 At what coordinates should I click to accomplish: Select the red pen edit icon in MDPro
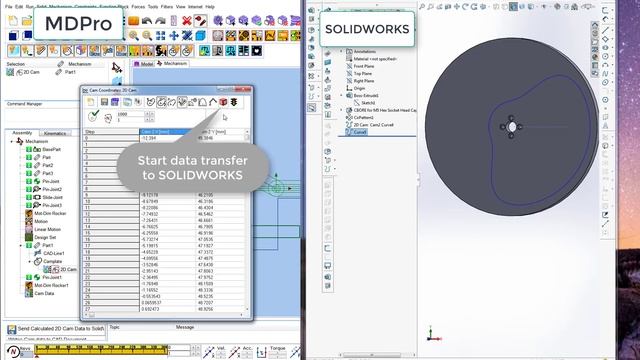tap(200, 21)
